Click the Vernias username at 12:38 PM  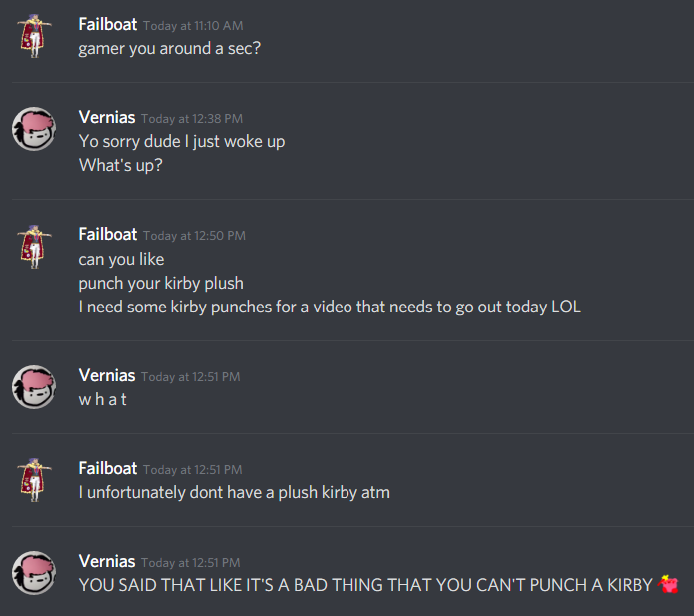click(x=107, y=117)
